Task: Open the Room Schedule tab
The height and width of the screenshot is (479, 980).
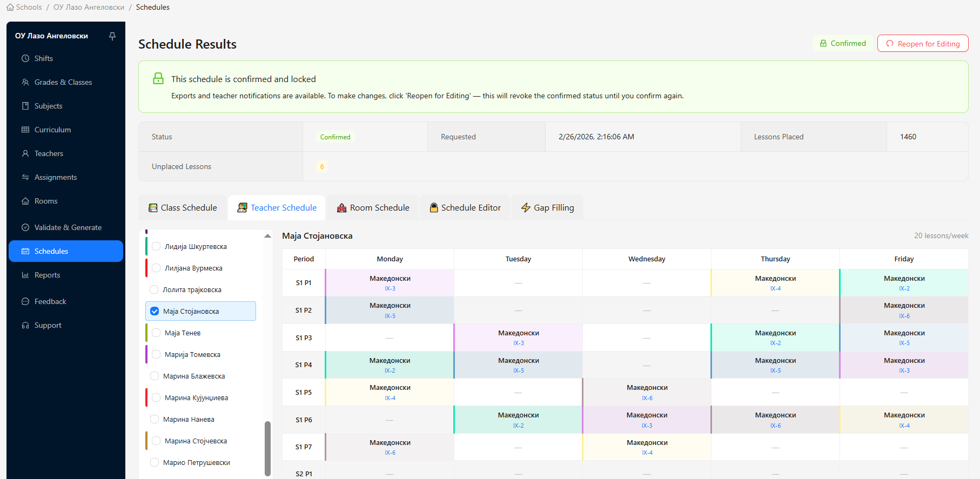Action: tap(373, 207)
